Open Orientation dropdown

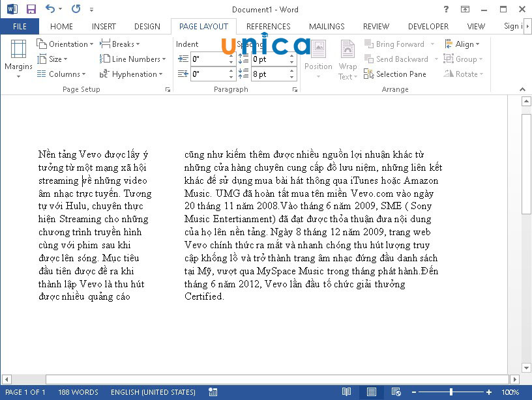pyautogui.click(x=65, y=44)
